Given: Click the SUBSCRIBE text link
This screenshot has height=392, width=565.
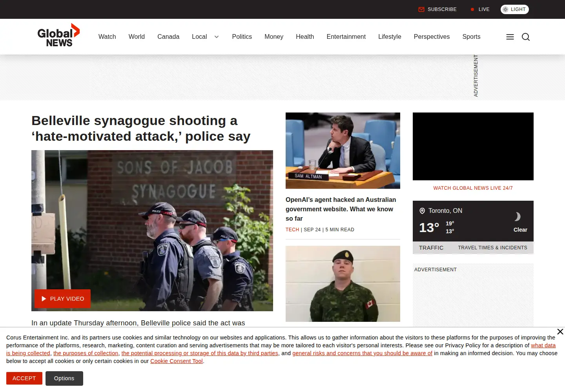Looking at the screenshot, I should pos(442,9).
